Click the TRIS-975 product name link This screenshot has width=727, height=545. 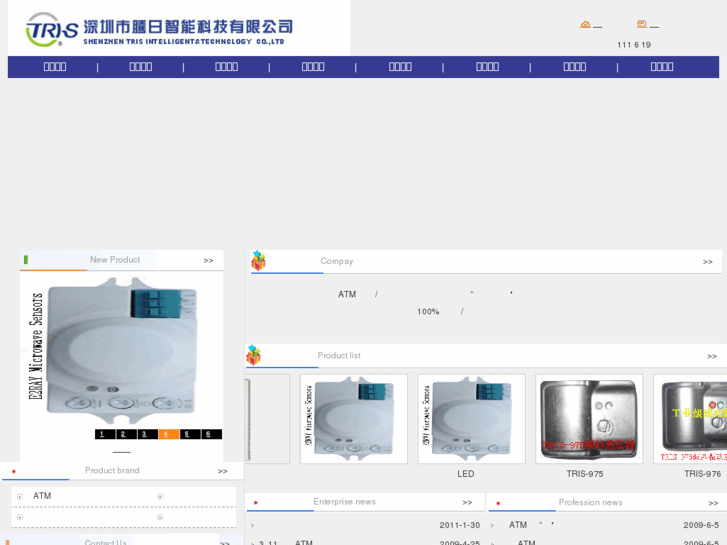pos(585,474)
